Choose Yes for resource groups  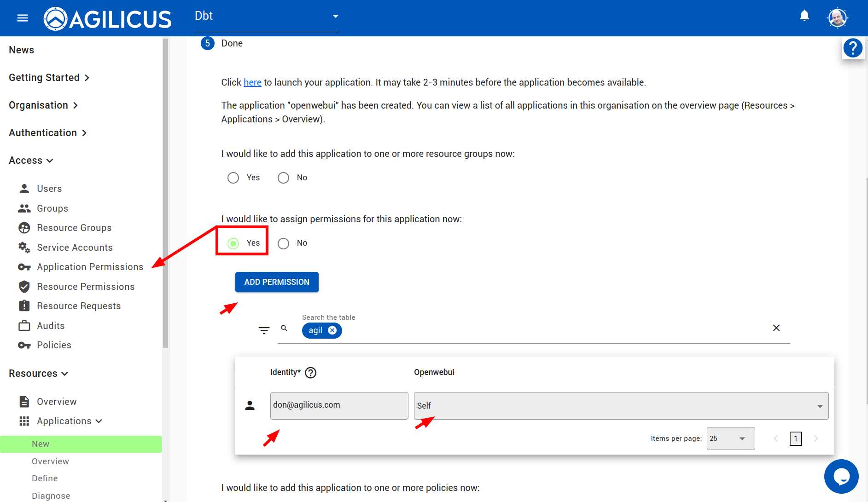point(233,178)
